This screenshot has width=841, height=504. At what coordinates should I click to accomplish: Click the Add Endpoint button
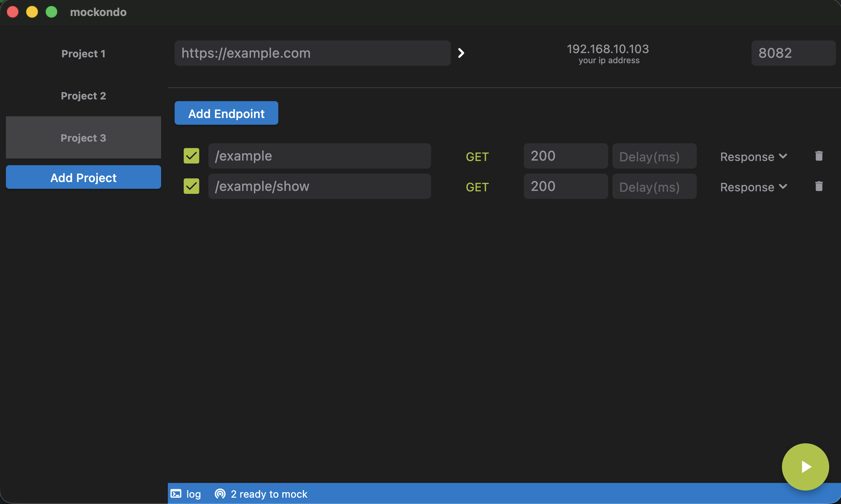pyautogui.click(x=226, y=113)
